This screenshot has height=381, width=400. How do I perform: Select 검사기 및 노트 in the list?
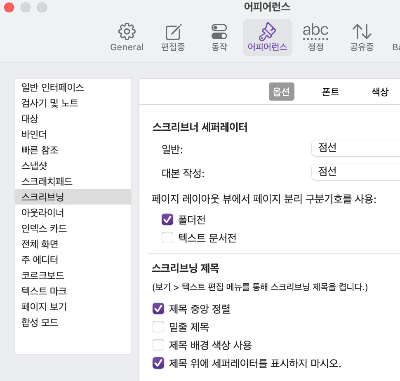point(73,103)
